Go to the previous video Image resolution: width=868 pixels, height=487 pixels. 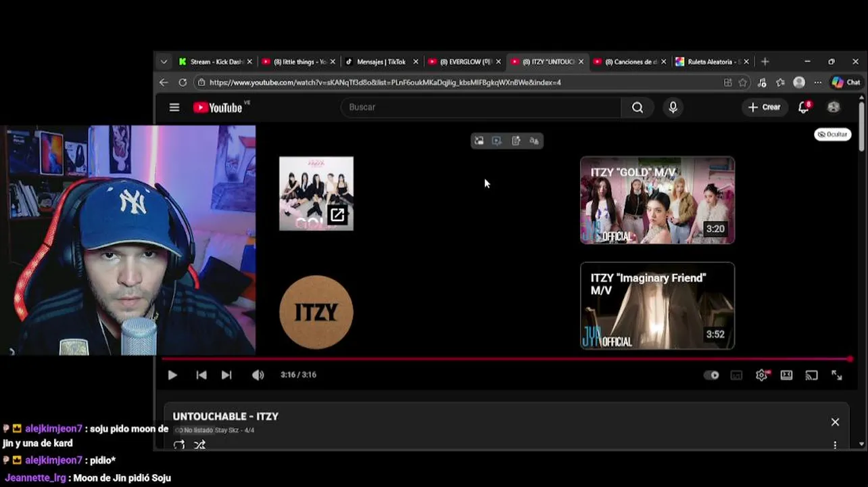tap(201, 375)
